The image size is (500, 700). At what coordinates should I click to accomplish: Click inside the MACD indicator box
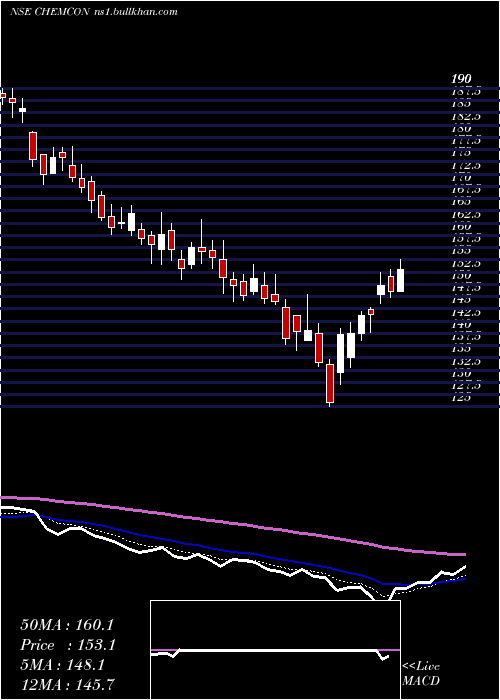(275, 650)
